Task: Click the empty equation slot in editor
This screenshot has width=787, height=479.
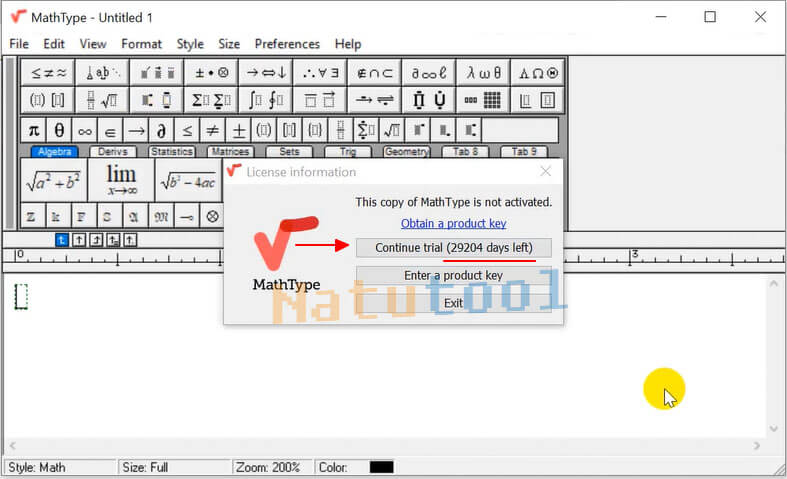Action: tap(21, 297)
